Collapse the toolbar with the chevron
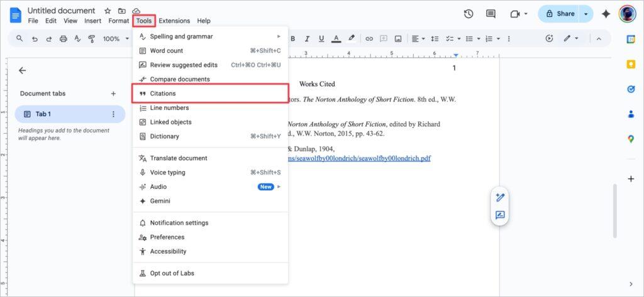 [x=599, y=38]
